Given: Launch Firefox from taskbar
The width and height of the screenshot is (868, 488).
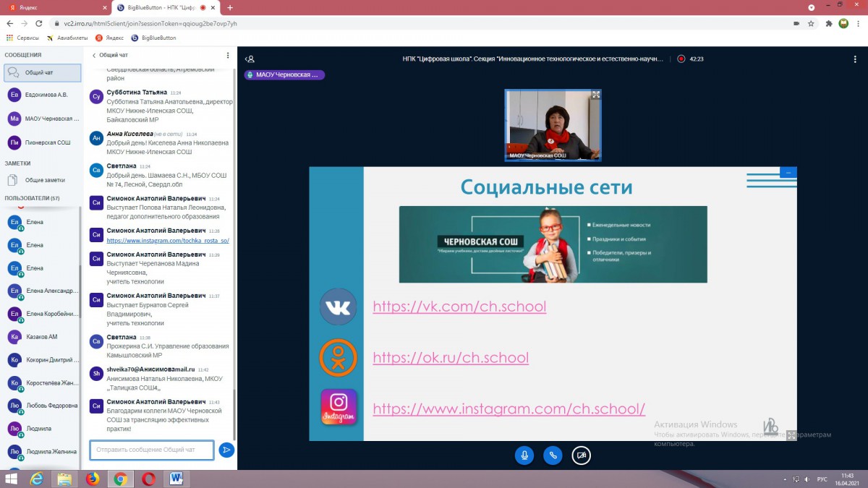Looking at the screenshot, I should (93, 479).
